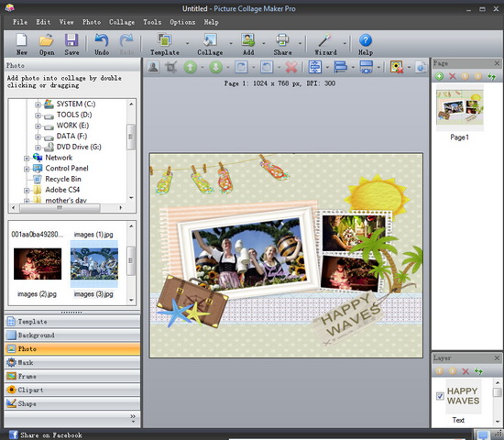Screen dimensions: 504x440
Task: Click the rotate counterclockwise icon
Action: pos(267,67)
